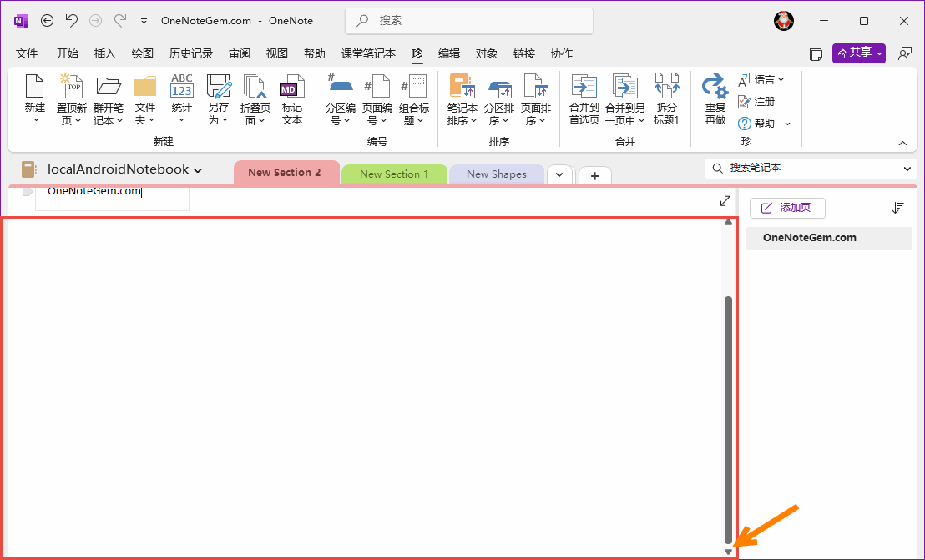Switch to the 插入 tab
This screenshot has height=560, width=925.
coord(105,53)
